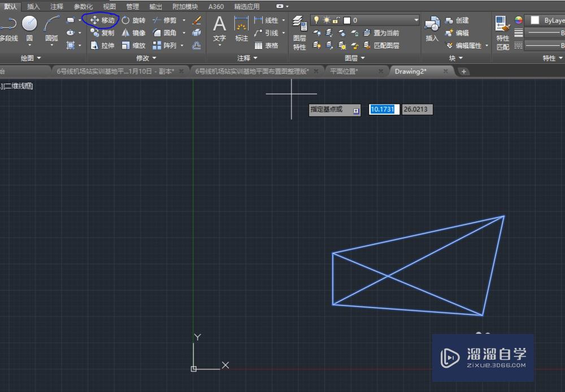Click the ByLayer object color swatch
This screenshot has width=565, height=392.
(x=534, y=20)
